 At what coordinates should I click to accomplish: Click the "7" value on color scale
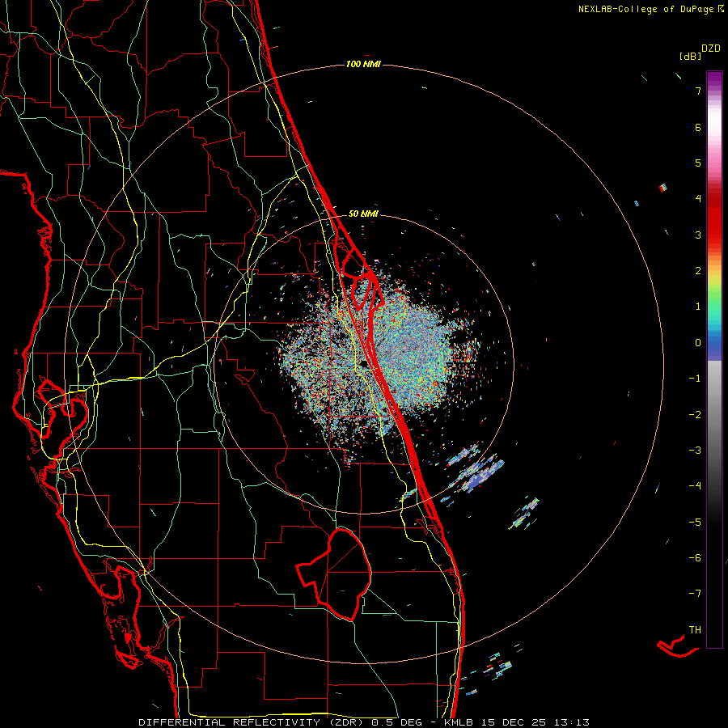coord(698,91)
